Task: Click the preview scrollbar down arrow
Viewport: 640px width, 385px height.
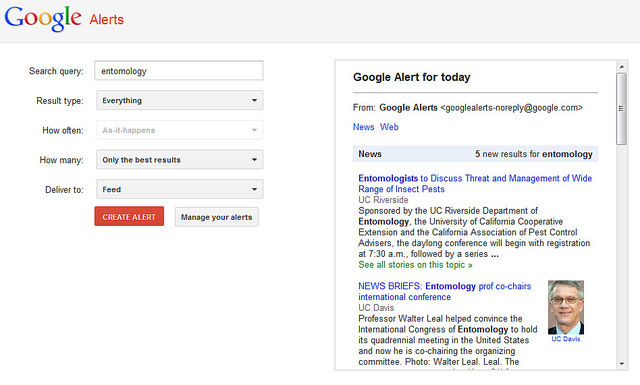Action: coord(622,363)
